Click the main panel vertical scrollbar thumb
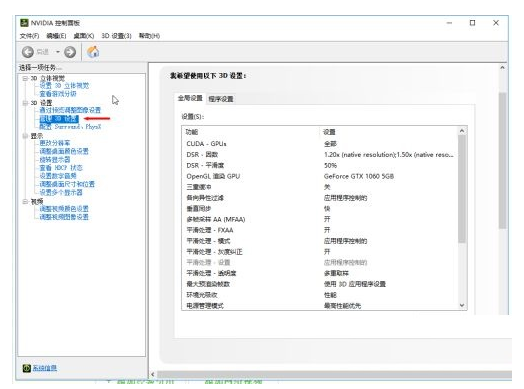The image size is (524, 389). pyautogui.click(x=502, y=160)
